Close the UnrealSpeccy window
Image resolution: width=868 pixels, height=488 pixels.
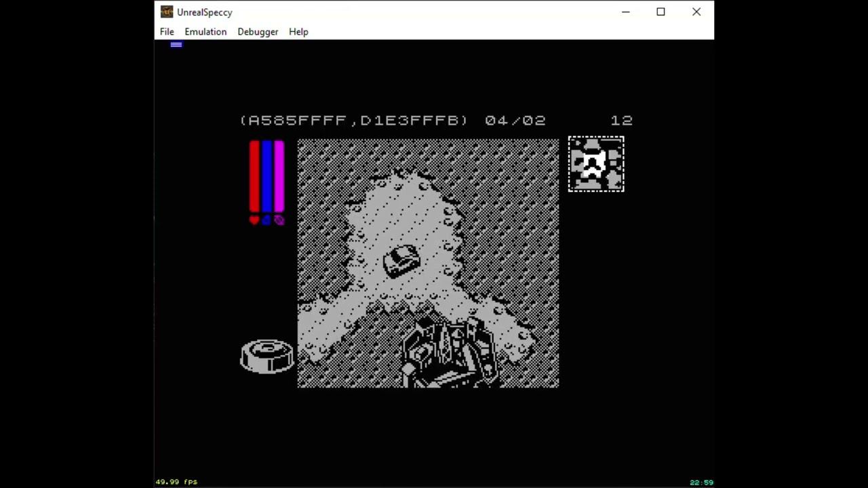696,12
